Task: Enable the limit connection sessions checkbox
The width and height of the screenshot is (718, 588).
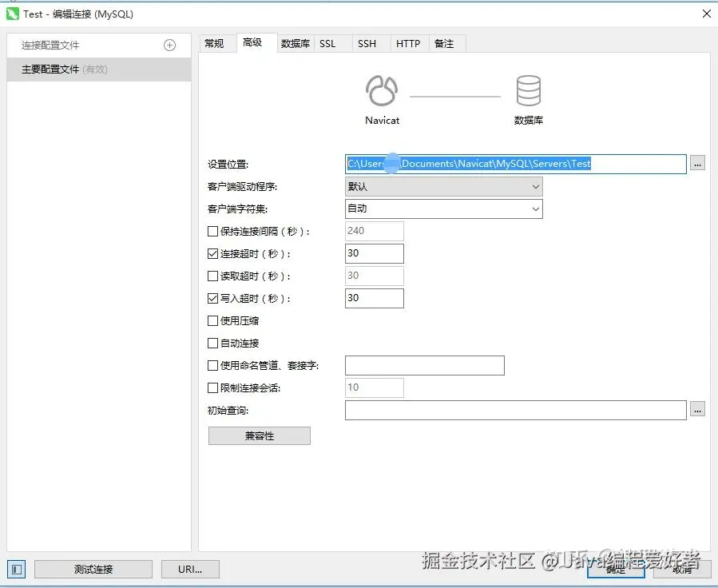Action: (x=212, y=388)
